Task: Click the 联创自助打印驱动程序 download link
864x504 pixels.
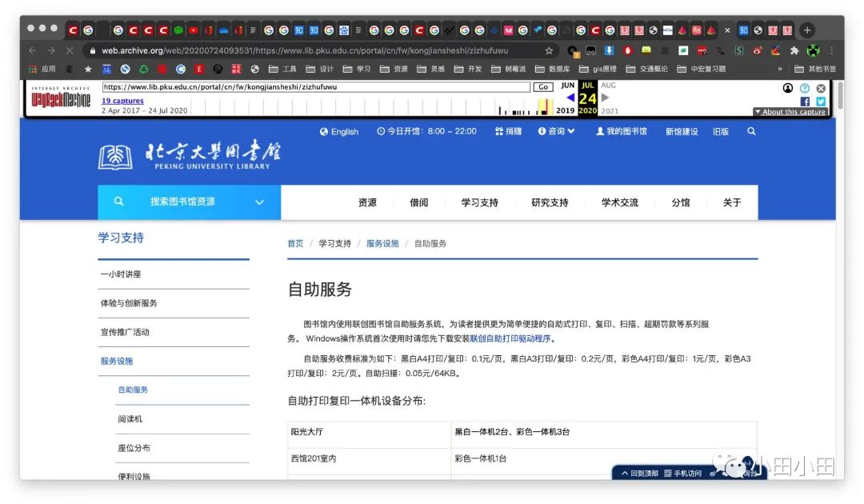Action: (x=510, y=338)
